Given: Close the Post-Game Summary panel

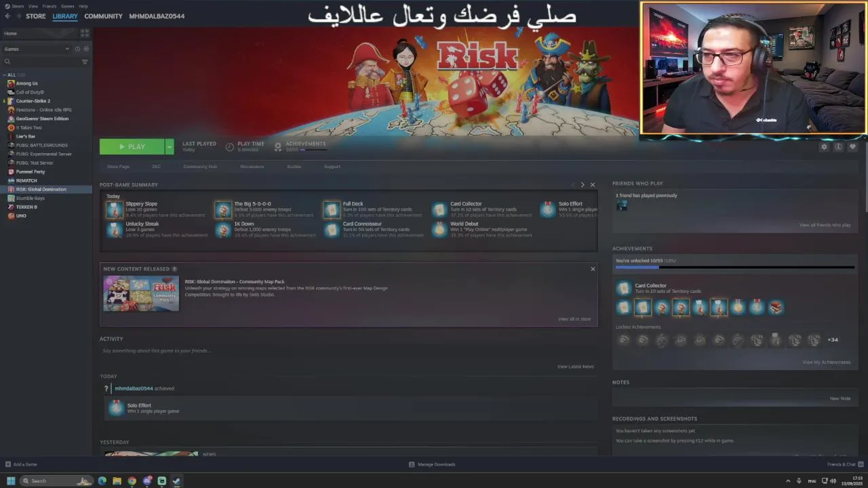Looking at the screenshot, I should tap(592, 184).
